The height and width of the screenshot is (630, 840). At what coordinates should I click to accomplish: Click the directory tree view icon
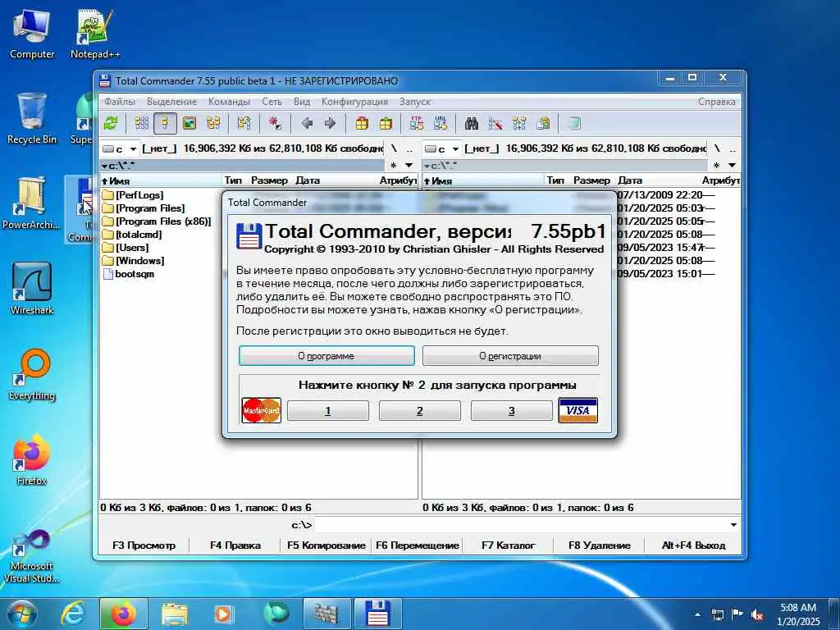point(214,124)
